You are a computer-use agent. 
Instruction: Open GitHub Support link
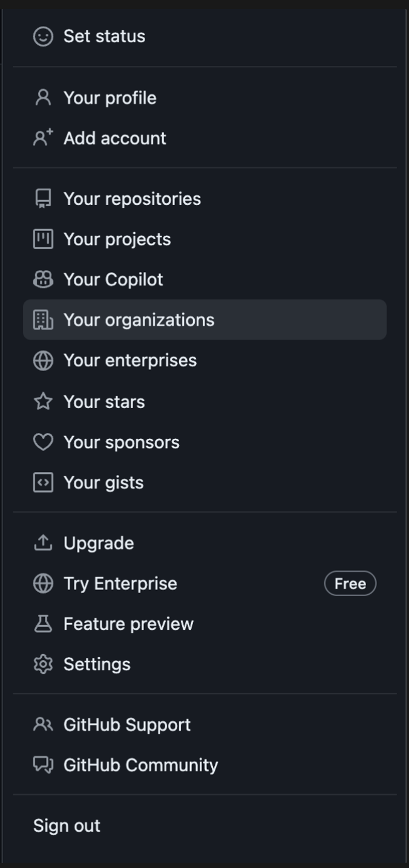127,725
